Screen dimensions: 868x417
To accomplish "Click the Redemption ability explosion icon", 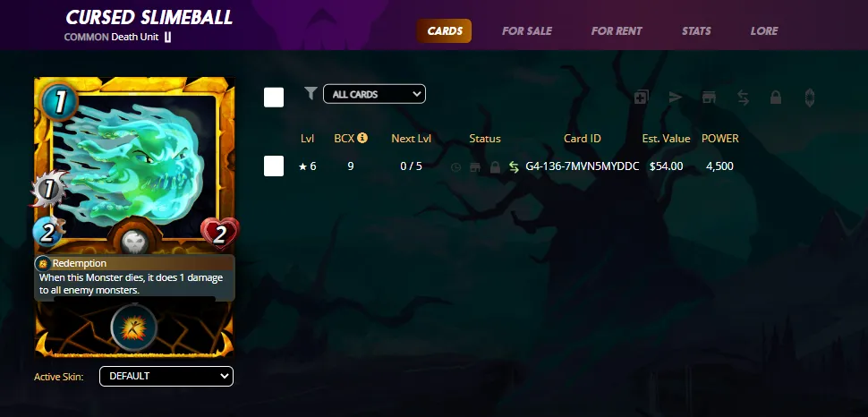I will (x=134, y=328).
